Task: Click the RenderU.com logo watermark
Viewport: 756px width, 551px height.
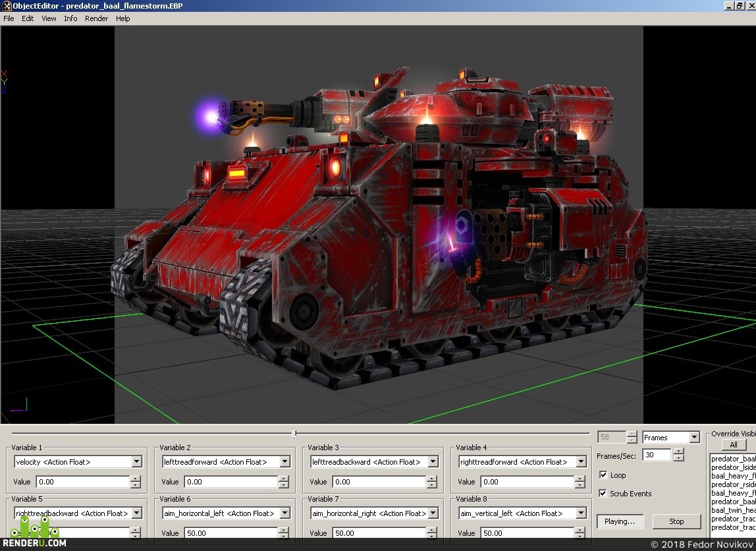Action: pyautogui.click(x=34, y=534)
